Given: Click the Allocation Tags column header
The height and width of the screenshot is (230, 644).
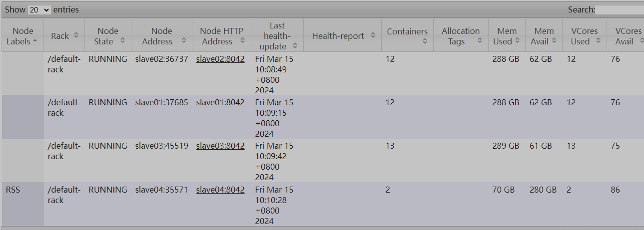Looking at the screenshot, I should [x=460, y=36].
